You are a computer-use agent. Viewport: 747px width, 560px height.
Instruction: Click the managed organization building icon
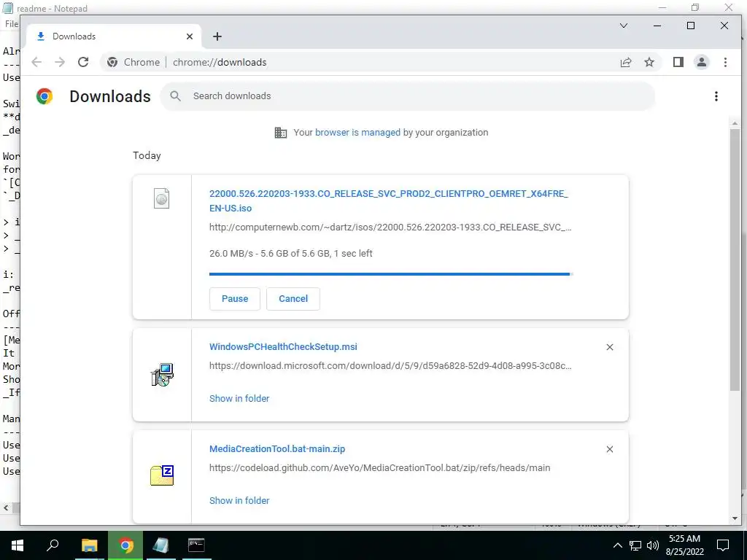point(281,133)
